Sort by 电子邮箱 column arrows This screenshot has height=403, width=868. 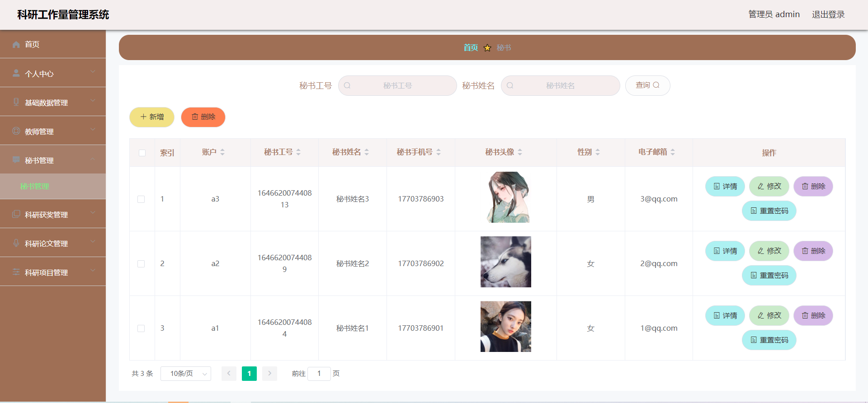coord(673,152)
